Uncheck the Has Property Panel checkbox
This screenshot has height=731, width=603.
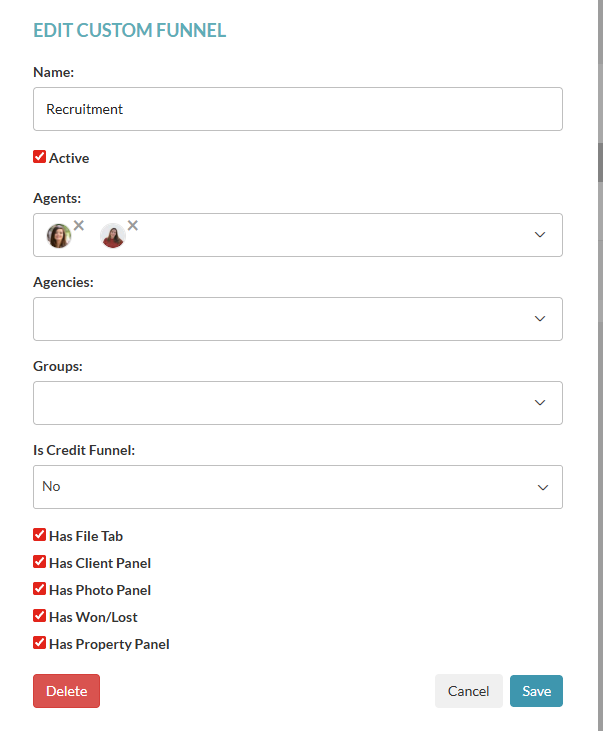pyautogui.click(x=40, y=643)
